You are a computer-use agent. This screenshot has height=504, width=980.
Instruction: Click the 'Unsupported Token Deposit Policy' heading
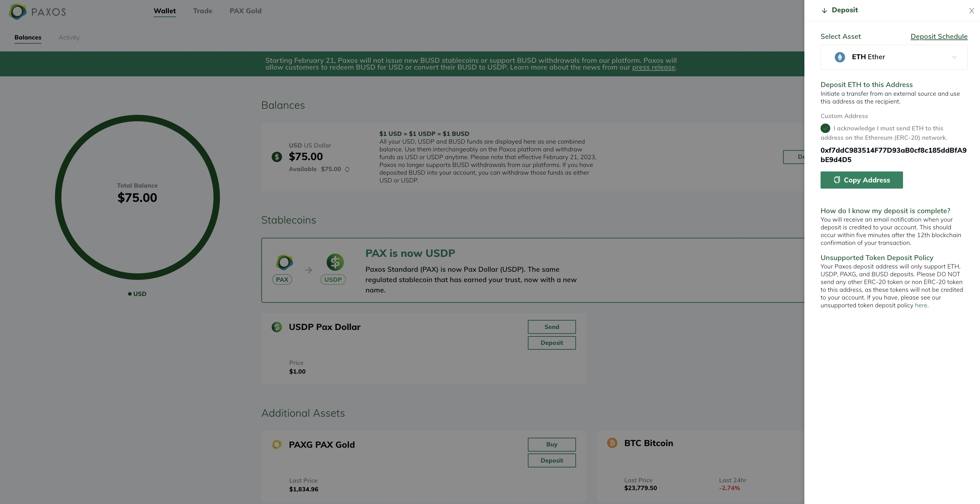(877, 258)
